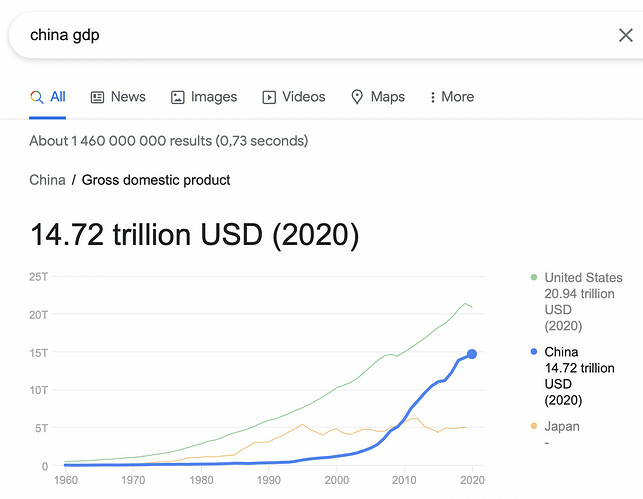
Task: Open the Images results tab
Action: tap(204, 97)
